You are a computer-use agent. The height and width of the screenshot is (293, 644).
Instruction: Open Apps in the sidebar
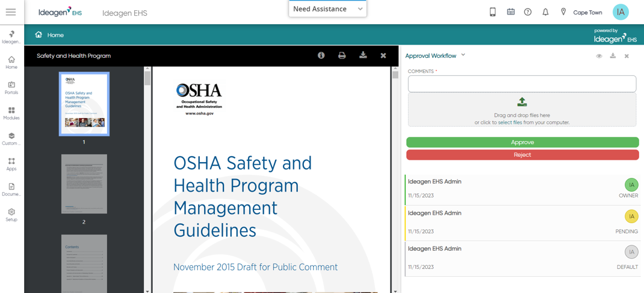[11, 164]
